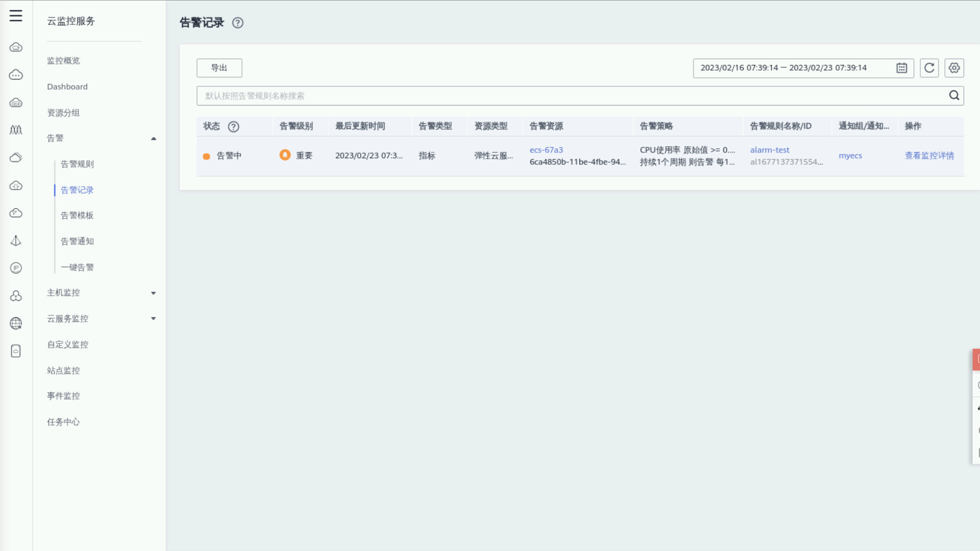Viewport: 980px width, 551px height.
Task: Click the double-cloud icon in left rail
Action: tap(16, 158)
